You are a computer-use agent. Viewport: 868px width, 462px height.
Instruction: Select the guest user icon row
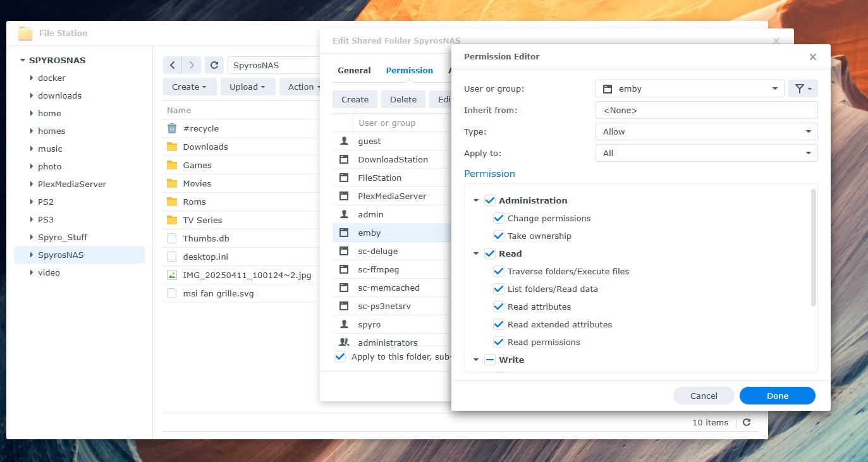coord(344,141)
